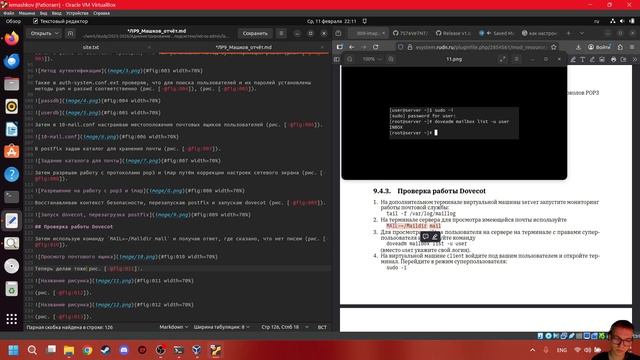Viewport: 640px width, 360px height.
Task: Switch to the site.txt editor tab
Action: [x=91, y=47]
